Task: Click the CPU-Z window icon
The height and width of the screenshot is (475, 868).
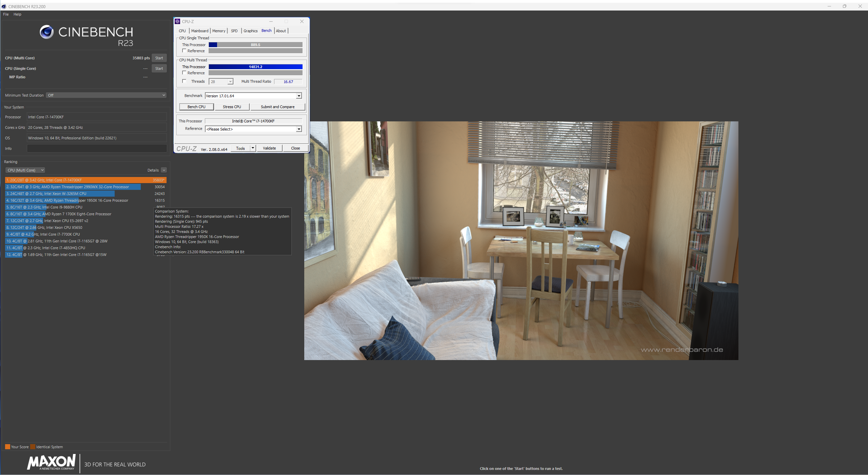Action: [177, 21]
